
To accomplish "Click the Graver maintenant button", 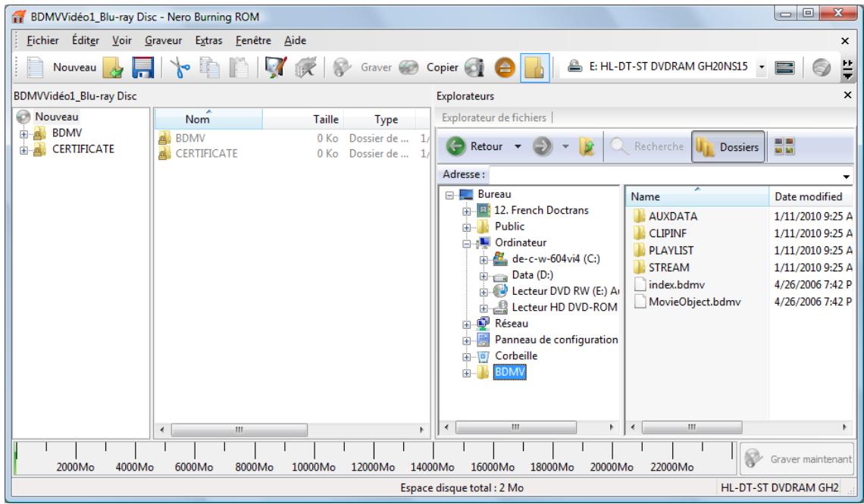I will pos(797,459).
